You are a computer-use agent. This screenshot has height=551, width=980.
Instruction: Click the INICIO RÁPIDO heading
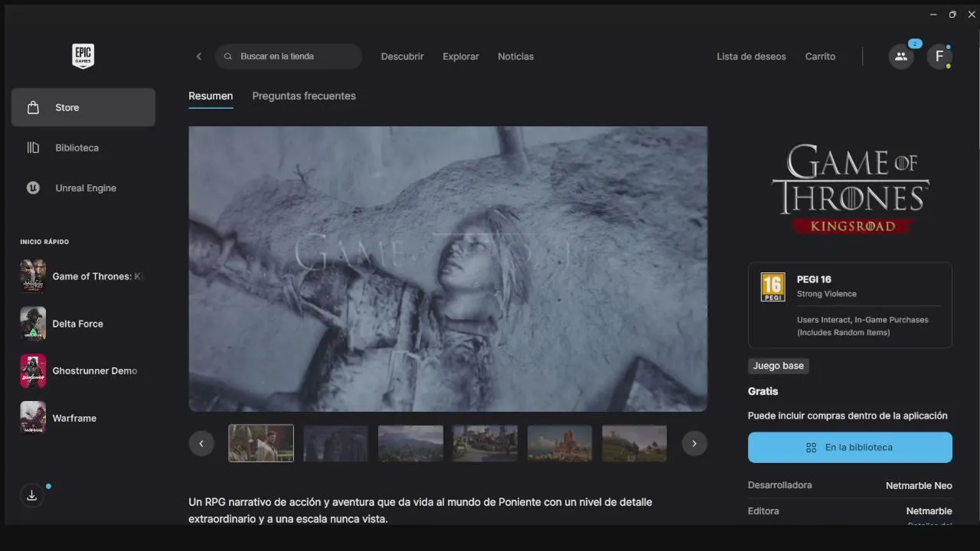pos(44,242)
